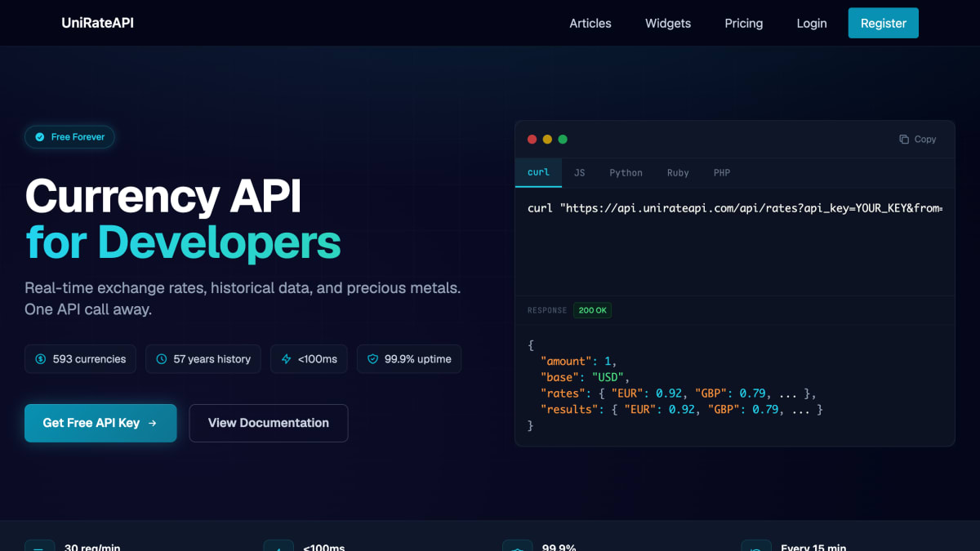Go to the Pricing page

tap(744, 23)
